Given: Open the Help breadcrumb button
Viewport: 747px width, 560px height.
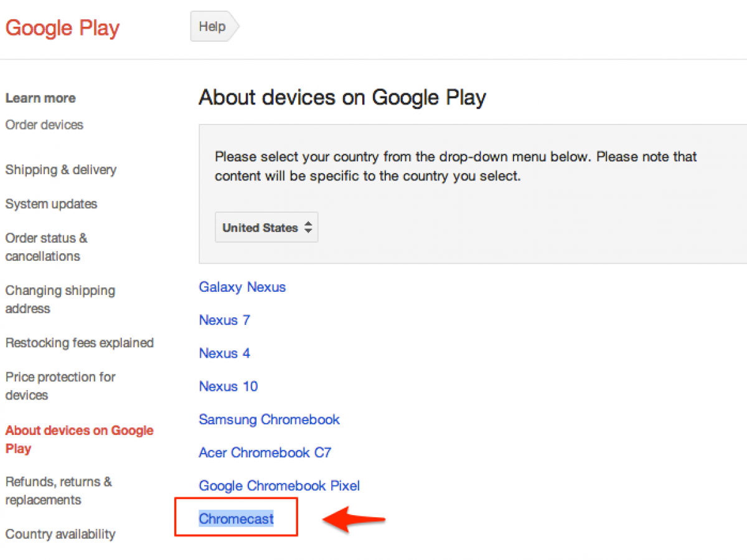Looking at the screenshot, I should pos(212,27).
